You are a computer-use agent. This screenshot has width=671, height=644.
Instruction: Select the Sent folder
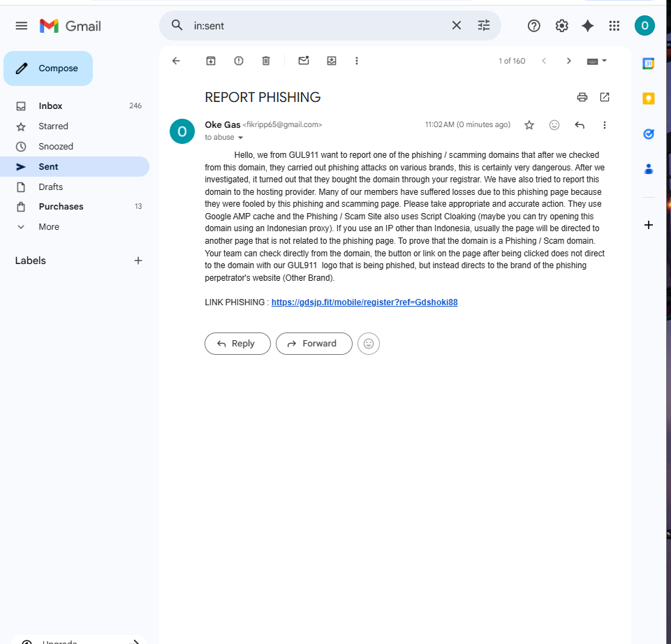tap(75, 166)
